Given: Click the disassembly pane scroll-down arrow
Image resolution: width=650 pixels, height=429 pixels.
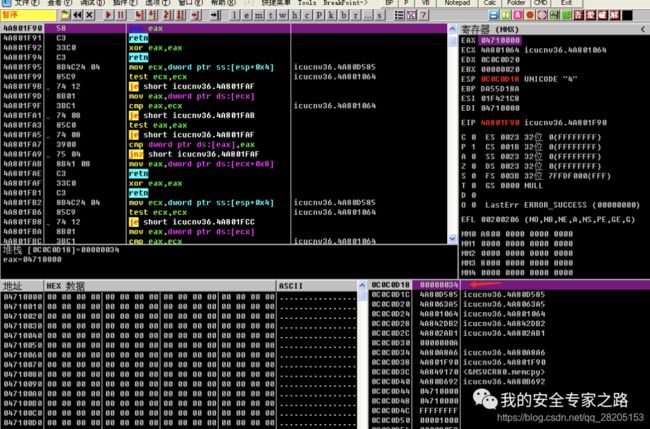Looking at the screenshot, I should 452,239.
